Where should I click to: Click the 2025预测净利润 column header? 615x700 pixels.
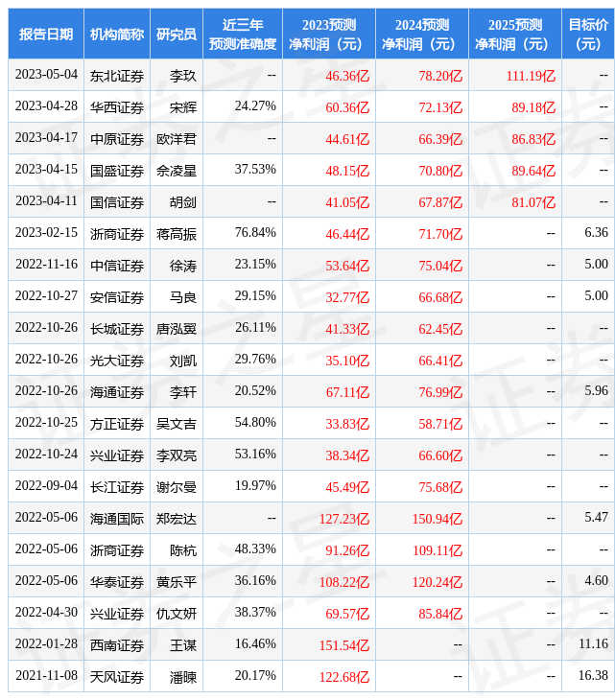pyautogui.click(x=515, y=34)
